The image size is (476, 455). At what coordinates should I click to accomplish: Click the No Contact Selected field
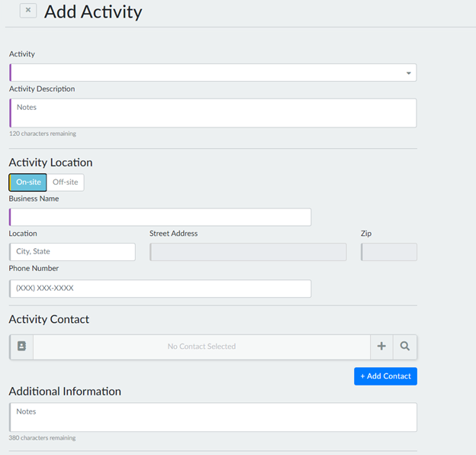[x=201, y=347]
